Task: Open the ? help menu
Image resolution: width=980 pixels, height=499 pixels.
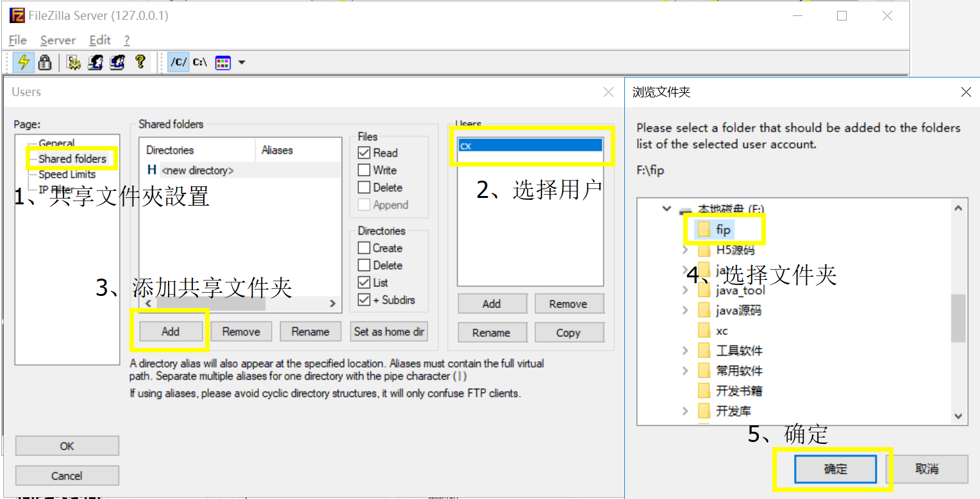Action: (127, 40)
